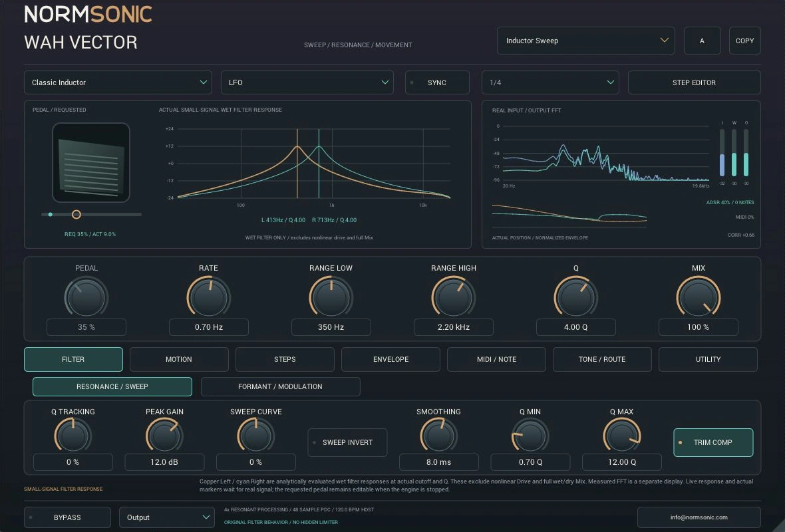Click the Copy button

click(744, 41)
